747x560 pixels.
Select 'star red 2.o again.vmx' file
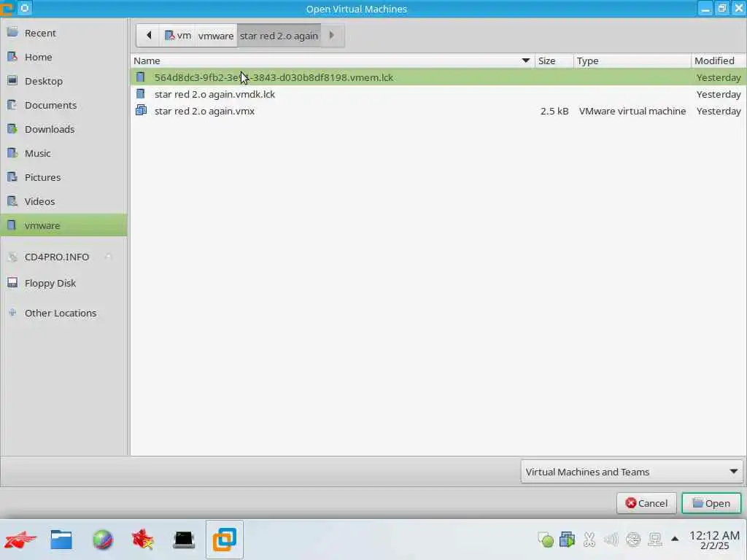pyautogui.click(x=438, y=111)
